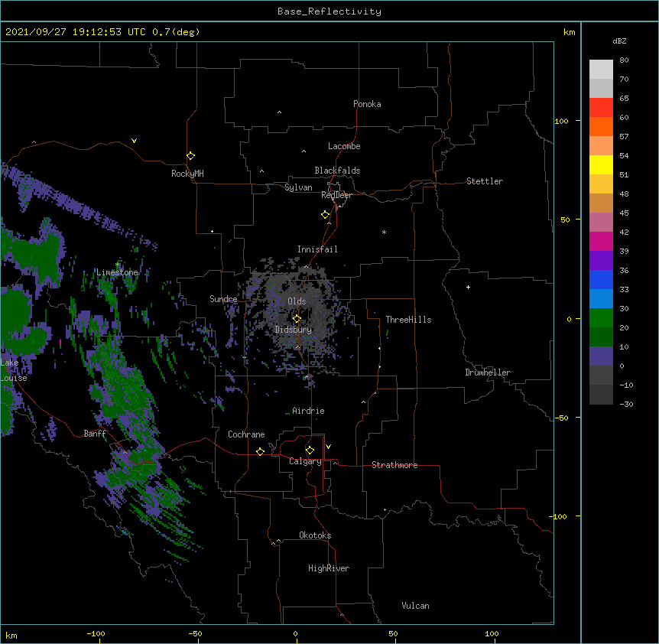Select the Strathmore label
659x644 pixels.
394,465
